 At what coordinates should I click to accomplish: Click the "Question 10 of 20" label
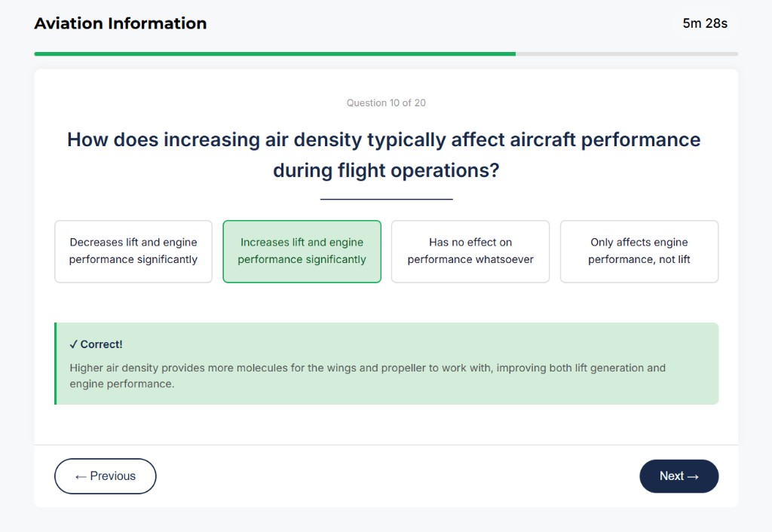386,102
